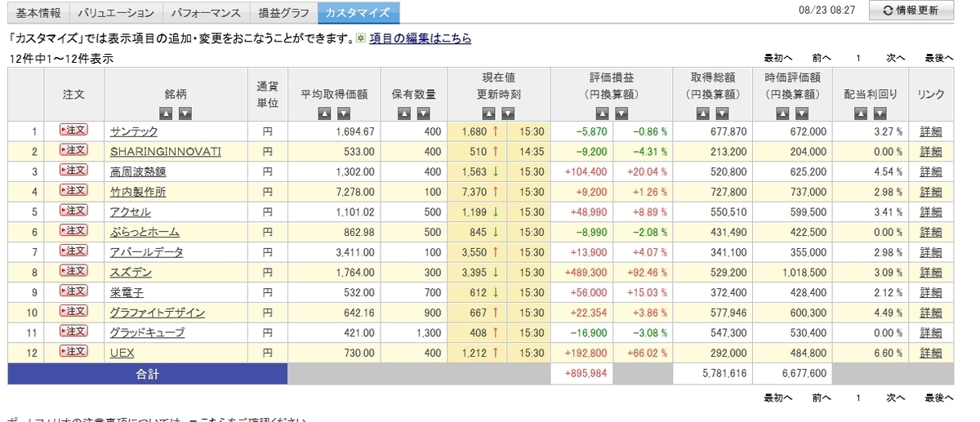The image size is (980, 422).
Task: Switch to 損益グラフ tab
Action: click(283, 13)
